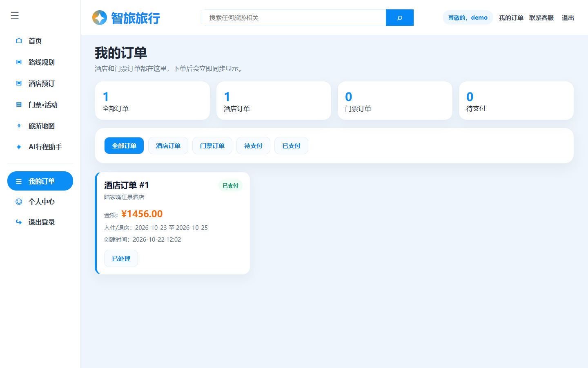Go to 酒店预订 in the sidebar

(x=40, y=83)
